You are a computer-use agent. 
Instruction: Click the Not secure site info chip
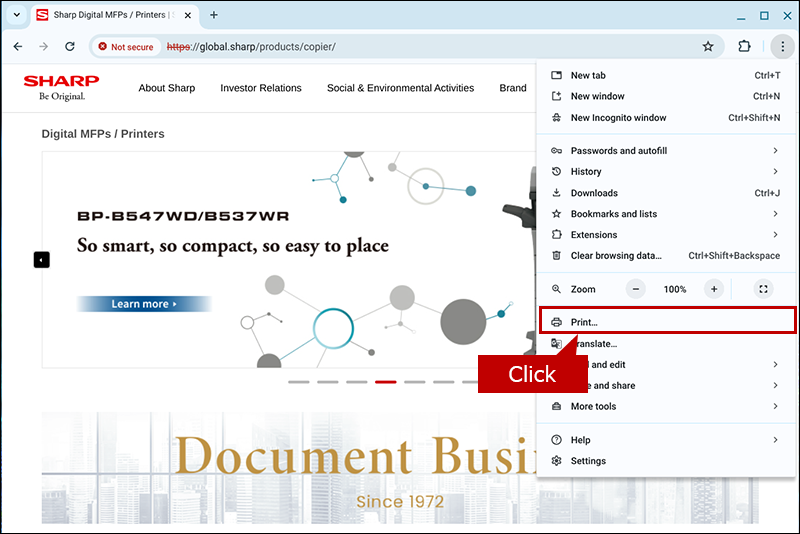[126, 46]
